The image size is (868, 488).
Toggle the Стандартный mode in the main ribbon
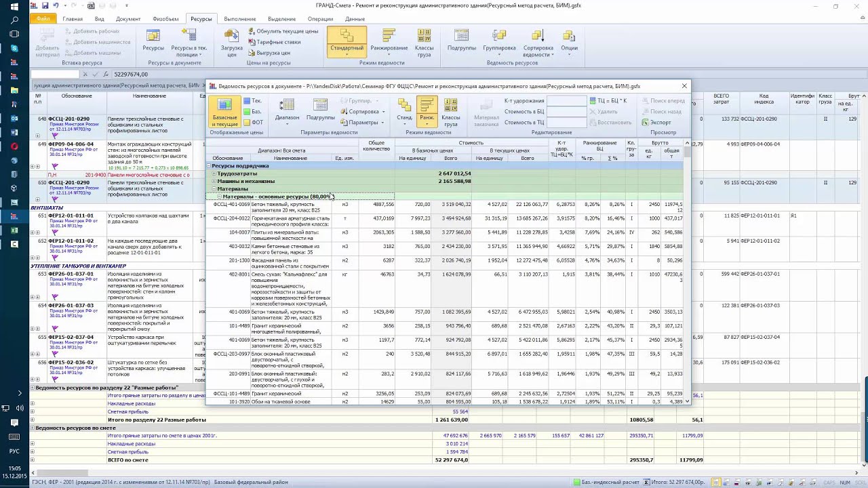pos(347,41)
